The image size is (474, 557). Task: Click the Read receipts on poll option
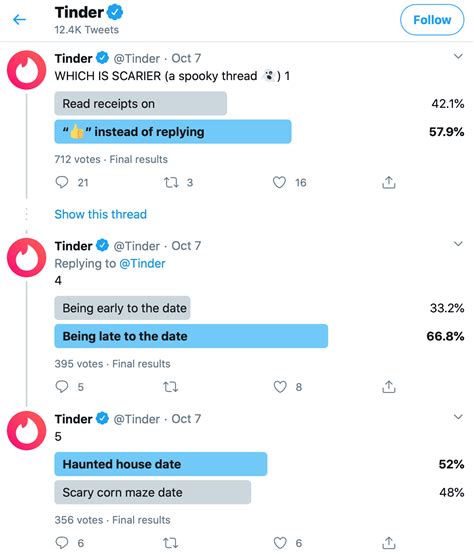pyautogui.click(x=141, y=104)
